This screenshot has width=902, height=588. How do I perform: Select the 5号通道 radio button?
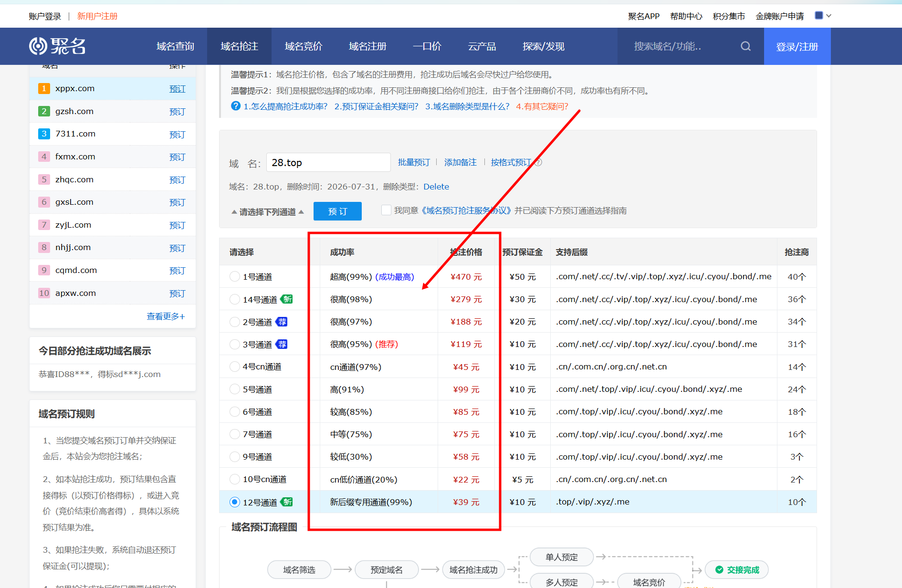click(x=234, y=389)
